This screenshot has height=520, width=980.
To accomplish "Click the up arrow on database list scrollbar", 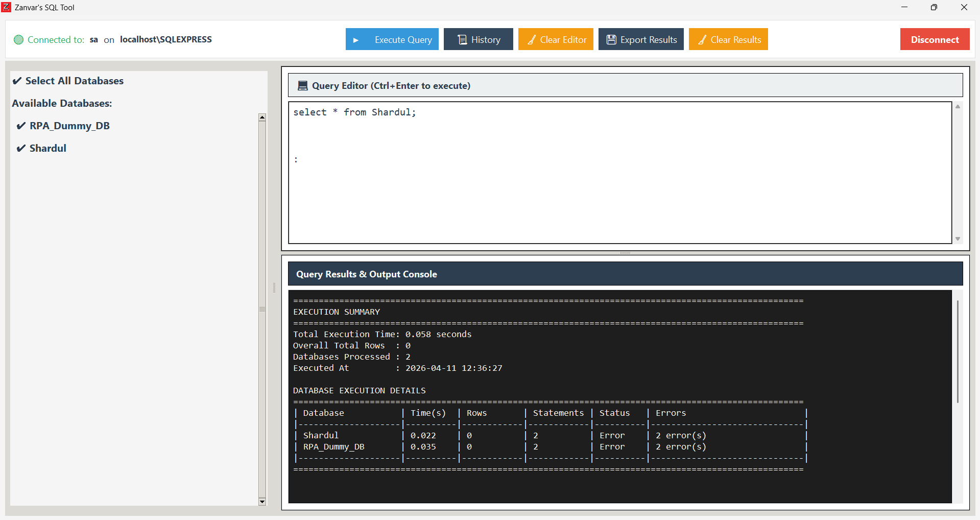I will (x=262, y=117).
